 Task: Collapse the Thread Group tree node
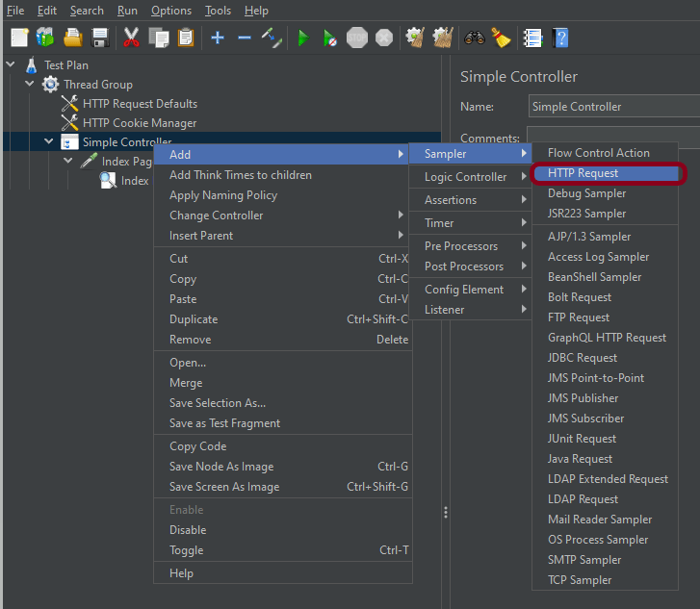pos(30,85)
